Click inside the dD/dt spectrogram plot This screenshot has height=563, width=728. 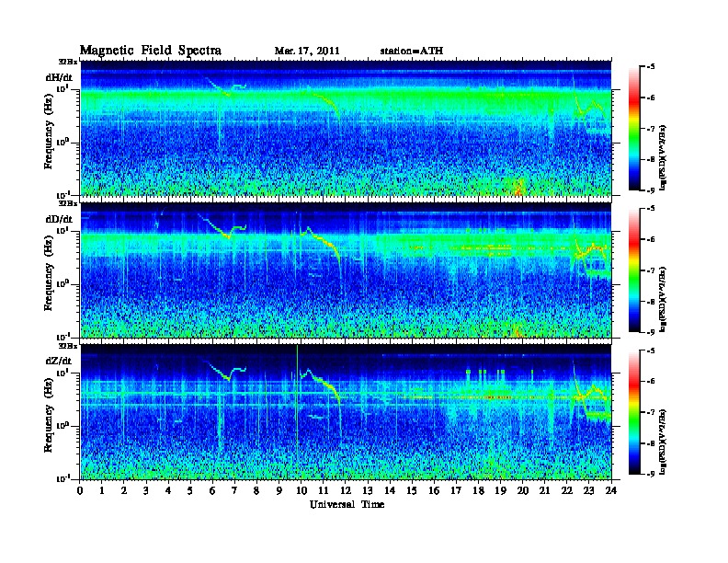tap(346, 270)
